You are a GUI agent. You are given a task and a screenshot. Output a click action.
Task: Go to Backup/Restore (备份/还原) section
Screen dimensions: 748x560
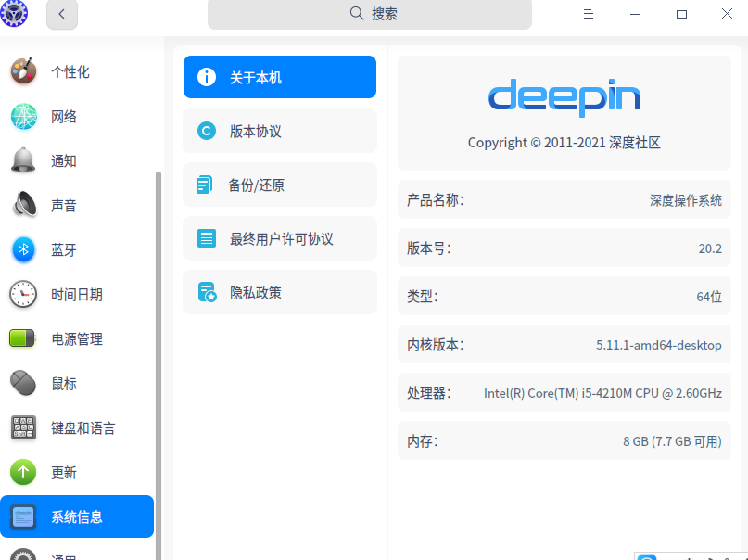point(279,185)
